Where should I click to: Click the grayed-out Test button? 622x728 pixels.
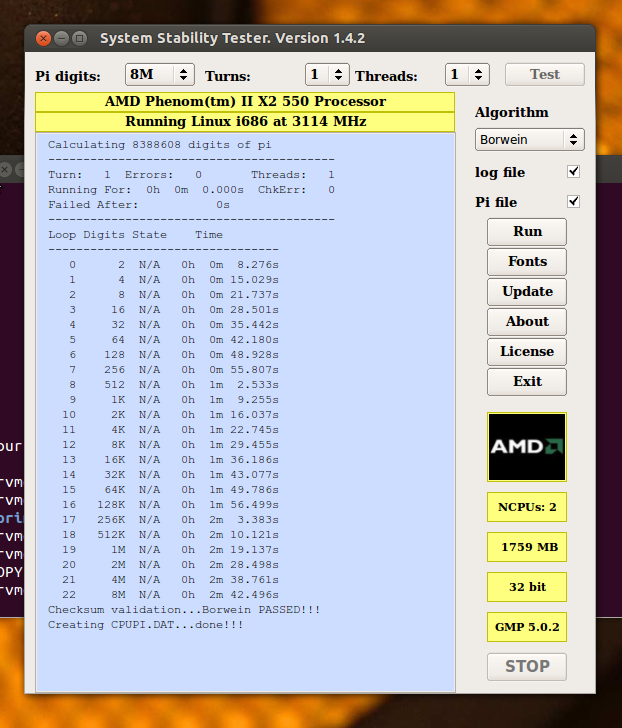pos(544,74)
